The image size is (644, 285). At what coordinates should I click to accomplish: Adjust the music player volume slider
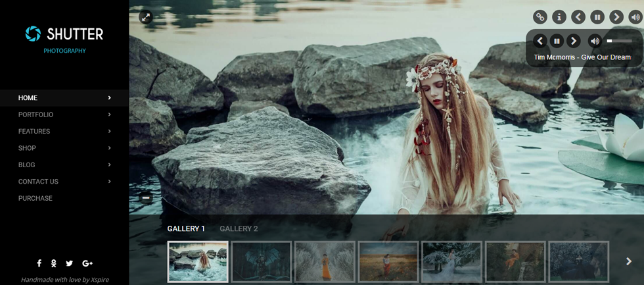[619, 41]
